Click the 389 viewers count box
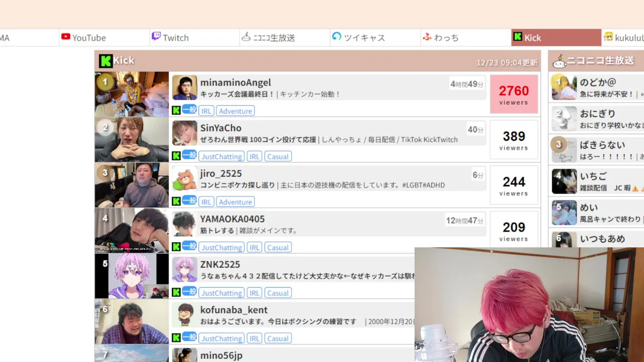 pos(514,140)
